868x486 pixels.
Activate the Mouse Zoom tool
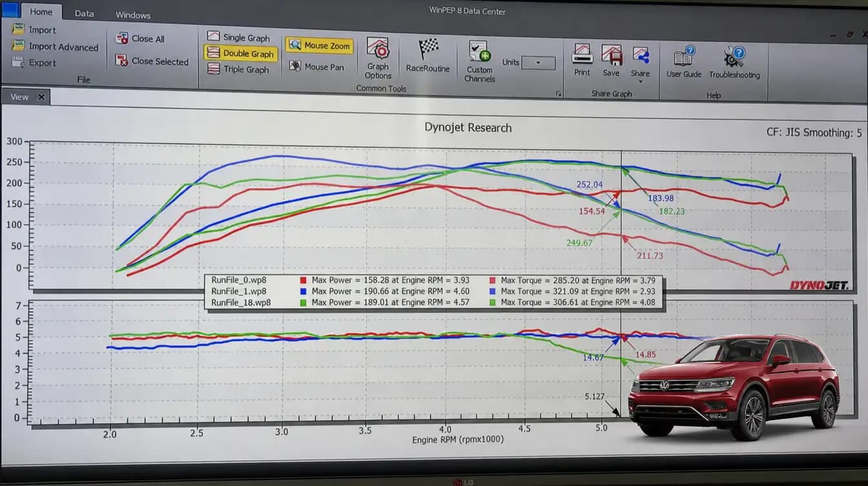(319, 45)
